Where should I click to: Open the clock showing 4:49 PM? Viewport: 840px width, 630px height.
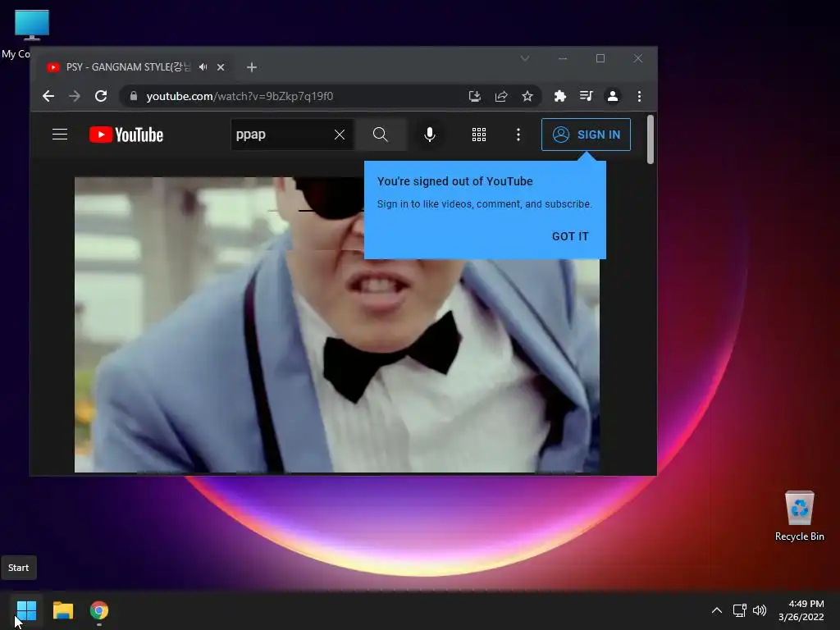801,610
